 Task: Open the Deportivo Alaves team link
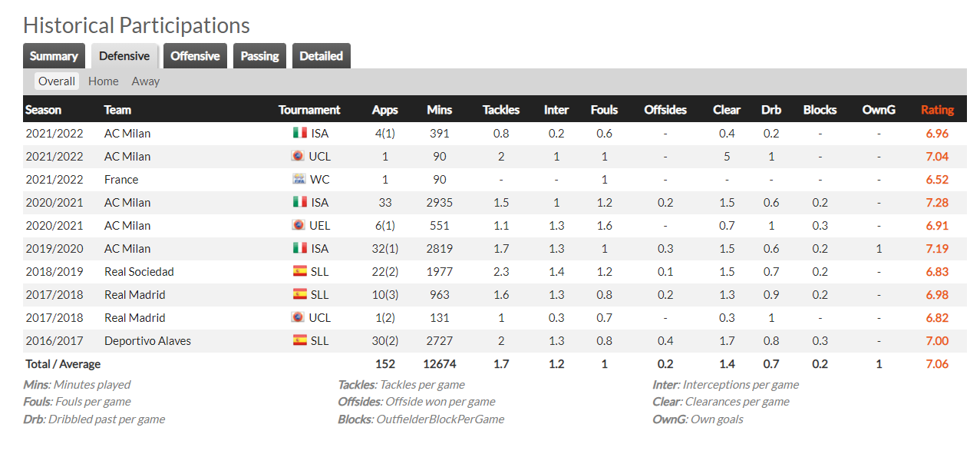pyautogui.click(x=147, y=340)
